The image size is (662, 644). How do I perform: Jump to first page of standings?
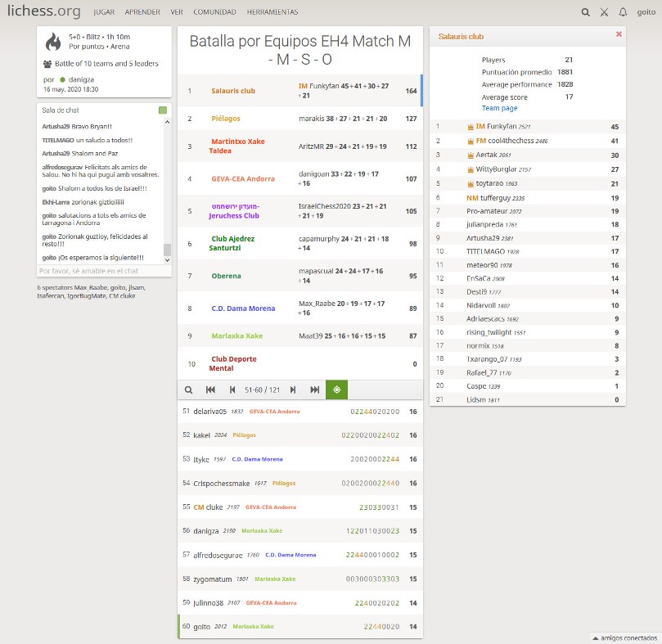pyautogui.click(x=210, y=390)
